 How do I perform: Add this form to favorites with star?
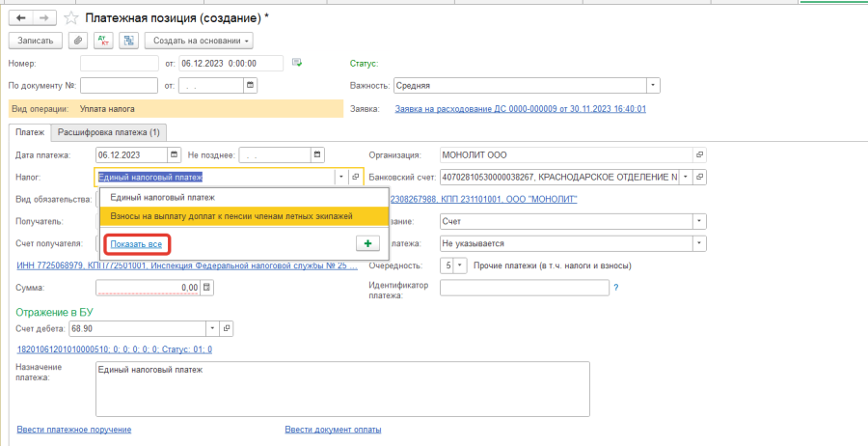pos(71,18)
